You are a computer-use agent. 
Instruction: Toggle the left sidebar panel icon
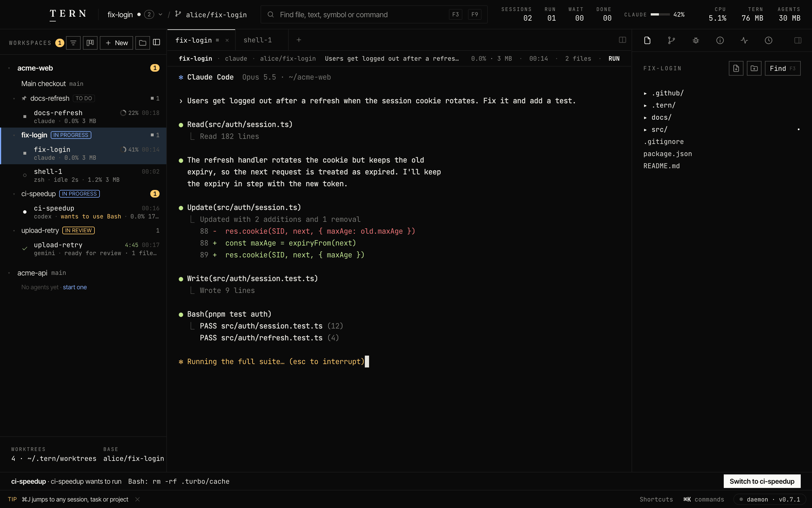[x=157, y=42]
